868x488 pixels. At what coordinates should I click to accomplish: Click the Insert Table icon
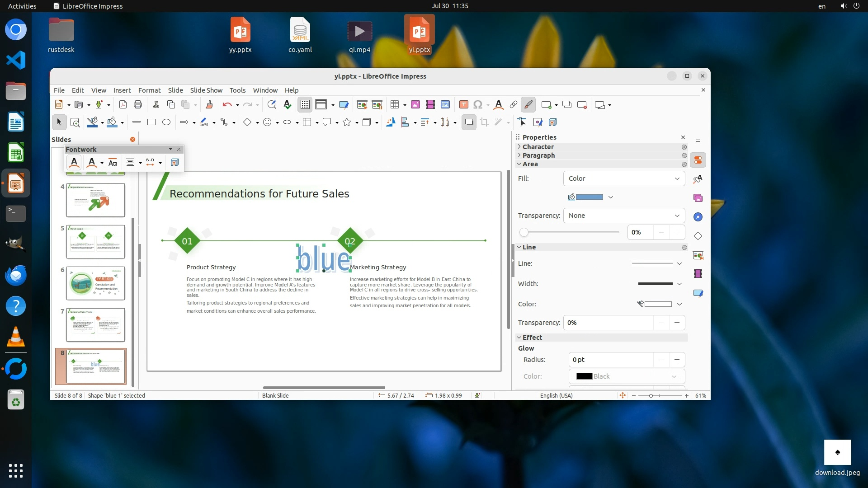(x=395, y=105)
